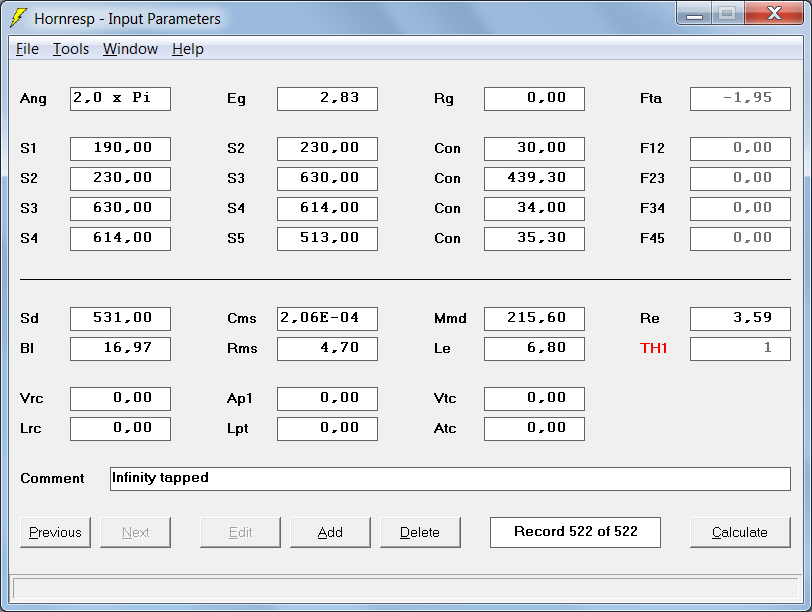Select the Con field with 439,30

click(x=534, y=179)
